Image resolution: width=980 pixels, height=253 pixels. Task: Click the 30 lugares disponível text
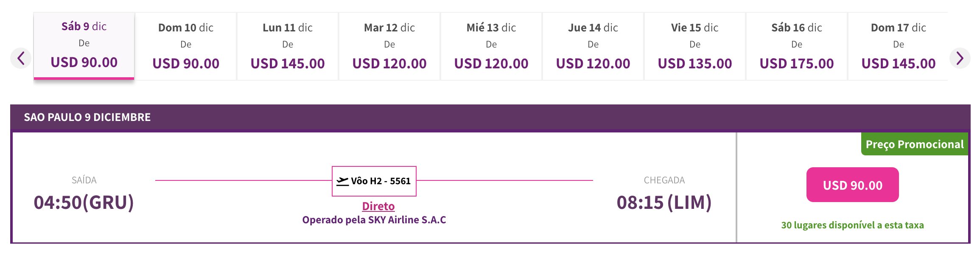pos(852,225)
